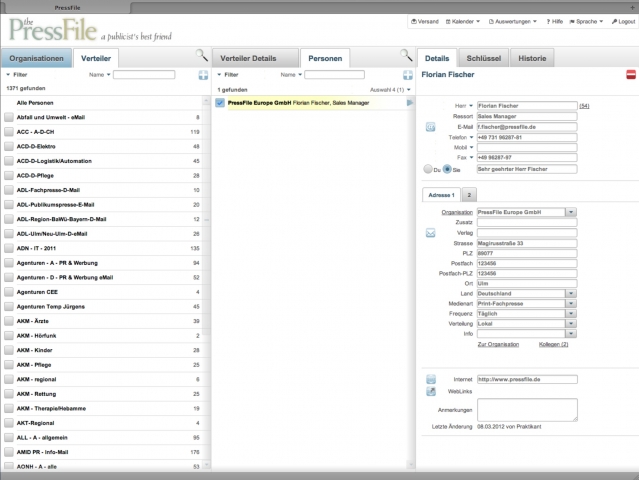Add a new Verteiler with the plus icon

click(x=203, y=75)
